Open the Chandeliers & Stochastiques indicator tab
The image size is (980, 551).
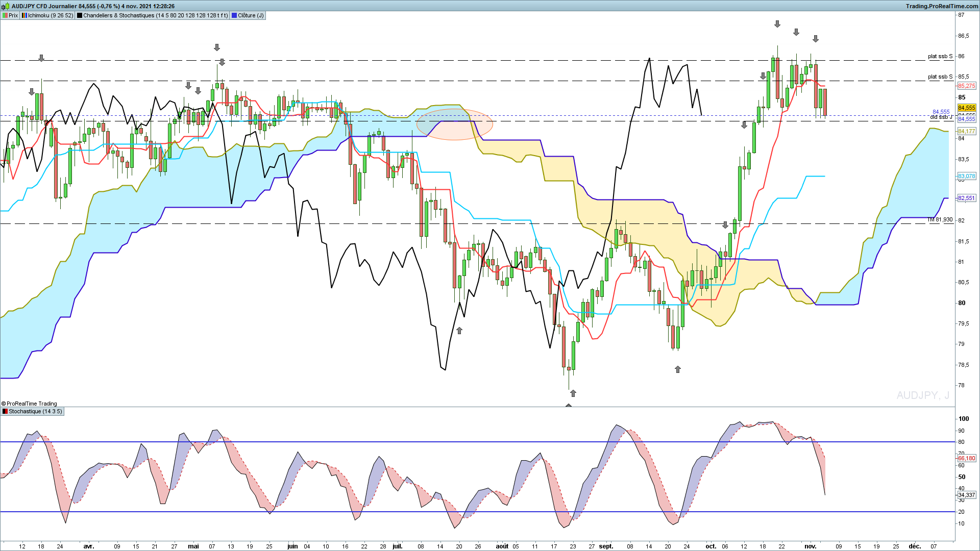153,15
